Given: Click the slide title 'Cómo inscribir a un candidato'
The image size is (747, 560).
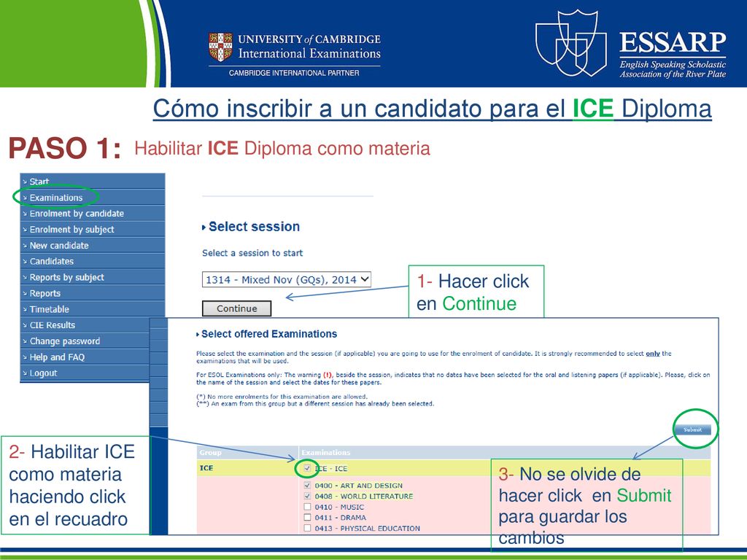Looking at the screenshot, I should tap(432, 108).
